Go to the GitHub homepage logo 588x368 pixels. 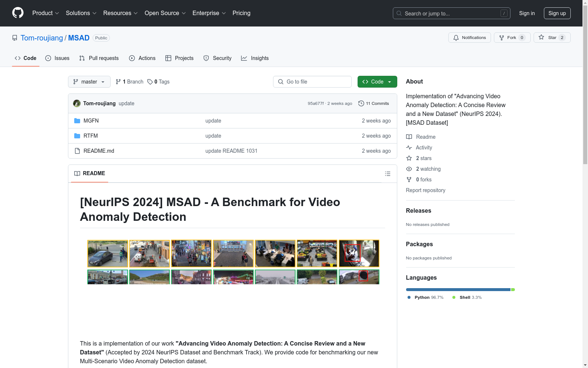coord(18,13)
